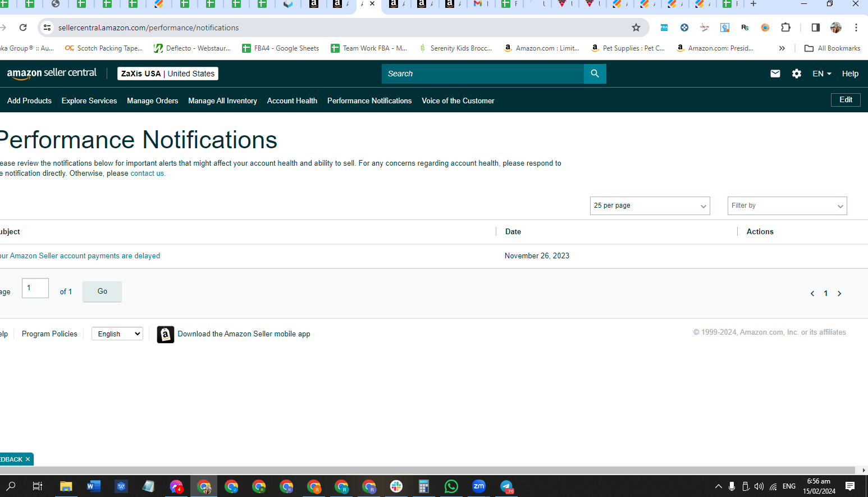Open Zoom from the taskbar

pos(479,486)
